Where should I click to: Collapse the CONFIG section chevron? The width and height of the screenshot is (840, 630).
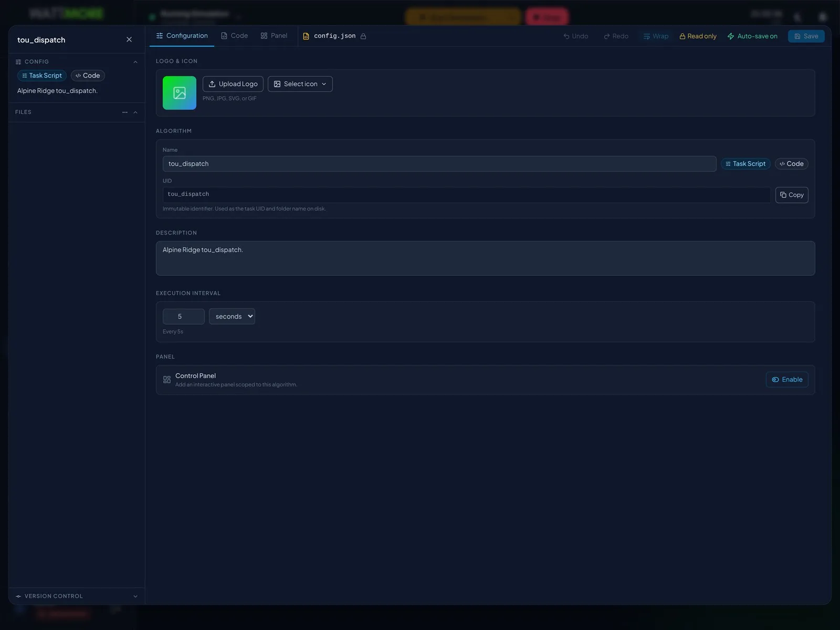coord(135,62)
